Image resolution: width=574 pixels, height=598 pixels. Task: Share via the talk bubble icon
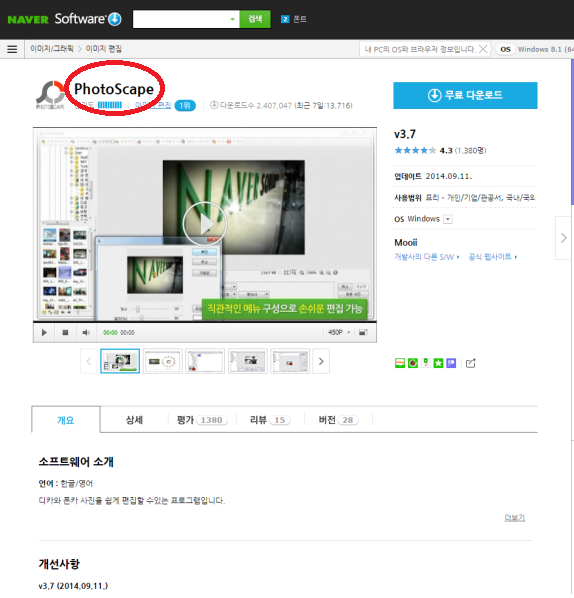coord(400,363)
